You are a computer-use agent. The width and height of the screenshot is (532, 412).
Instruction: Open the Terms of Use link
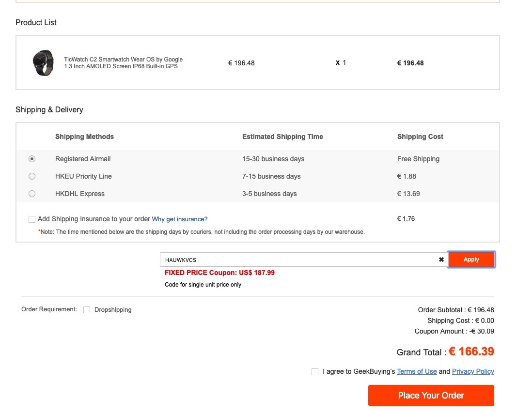(x=417, y=371)
